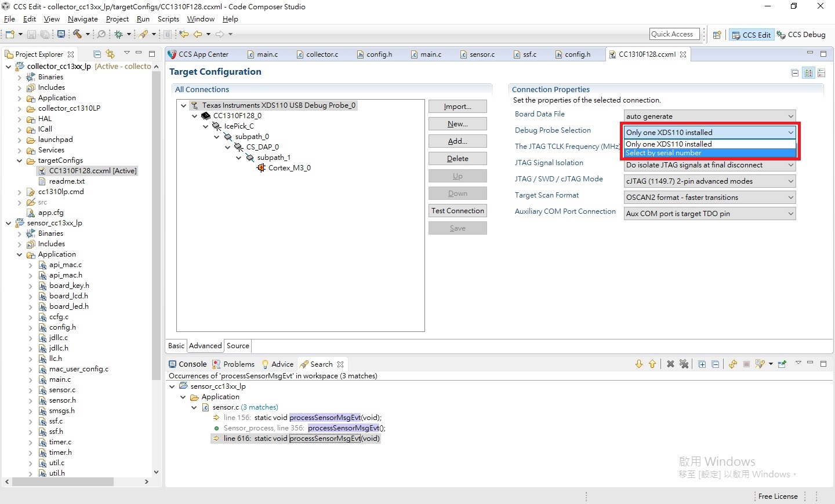Viewport: 835px width, 504px height.
Task: Collapse all search results
Action: coord(716,364)
